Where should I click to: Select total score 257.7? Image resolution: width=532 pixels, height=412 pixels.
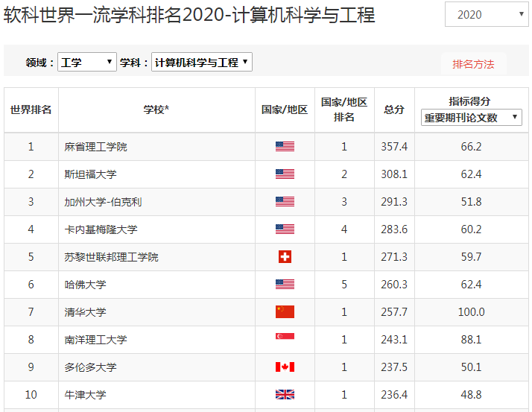point(394,312)
